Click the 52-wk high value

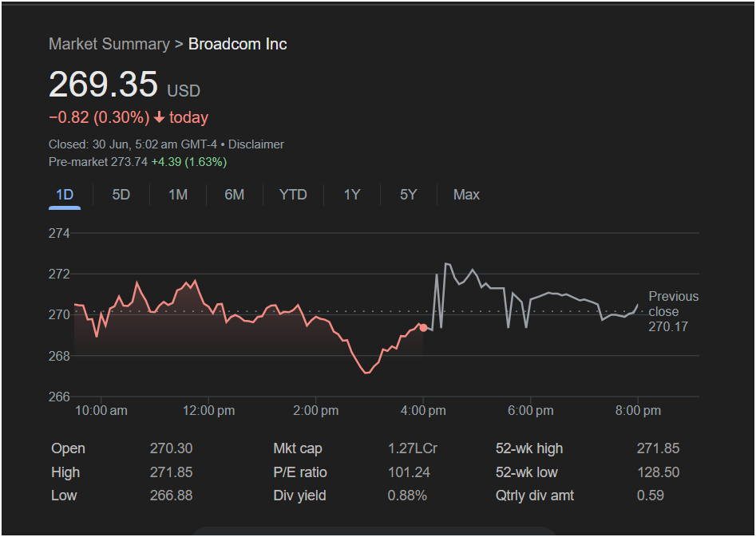658,448
